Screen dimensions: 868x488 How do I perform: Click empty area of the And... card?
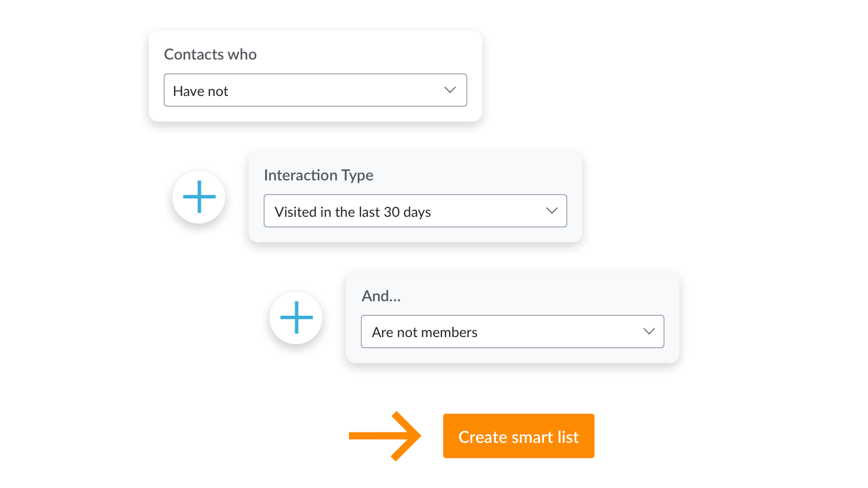[x=550, y=295]
